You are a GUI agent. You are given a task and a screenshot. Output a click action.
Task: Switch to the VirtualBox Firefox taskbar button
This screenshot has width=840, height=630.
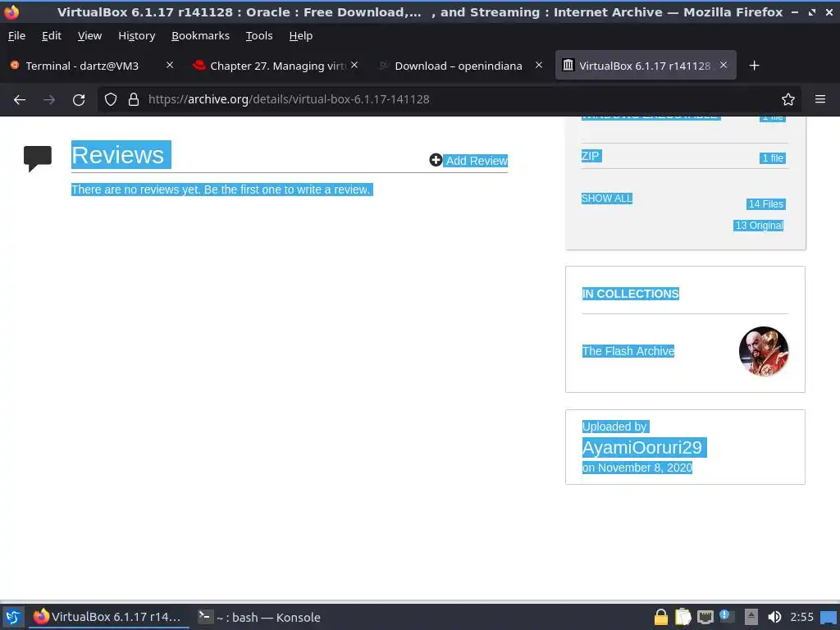(x=109, y=617)
